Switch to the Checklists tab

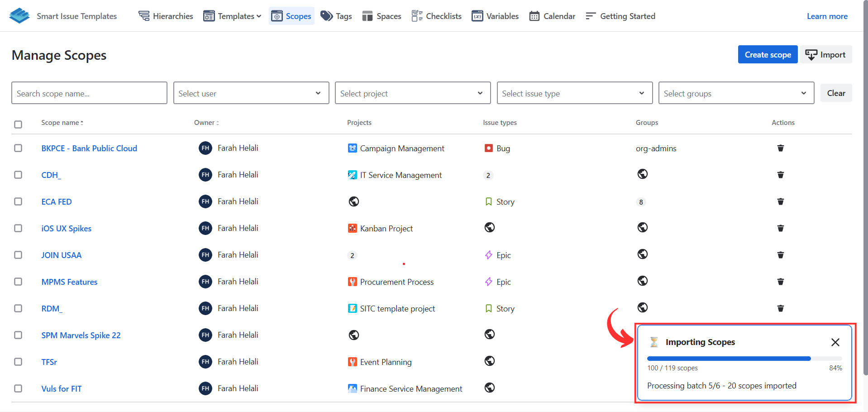[x=436, y=16]
